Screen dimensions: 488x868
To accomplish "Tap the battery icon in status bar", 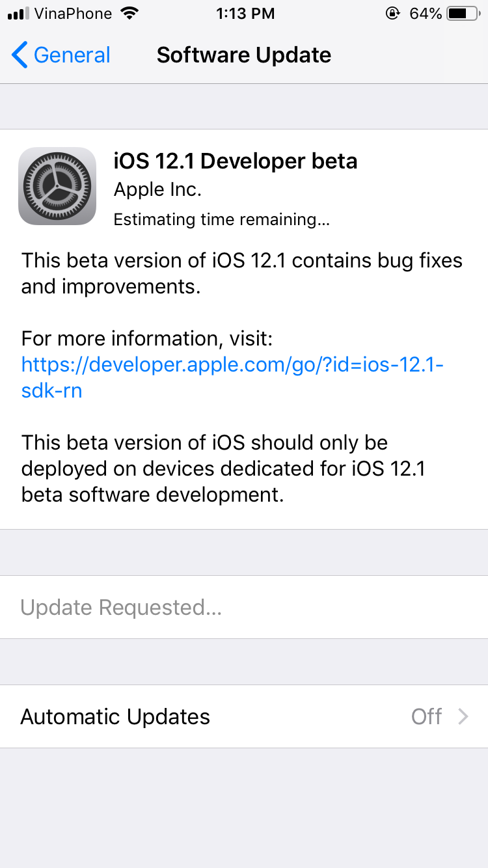I will [x=462, y=14].
